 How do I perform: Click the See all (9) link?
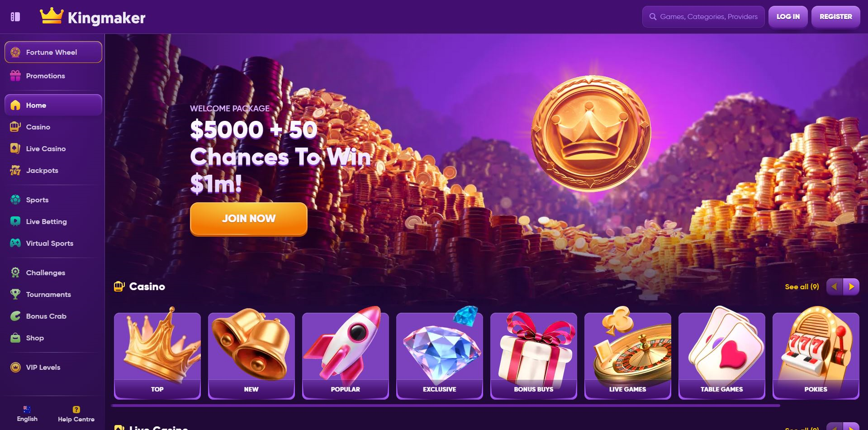point(802,287)
